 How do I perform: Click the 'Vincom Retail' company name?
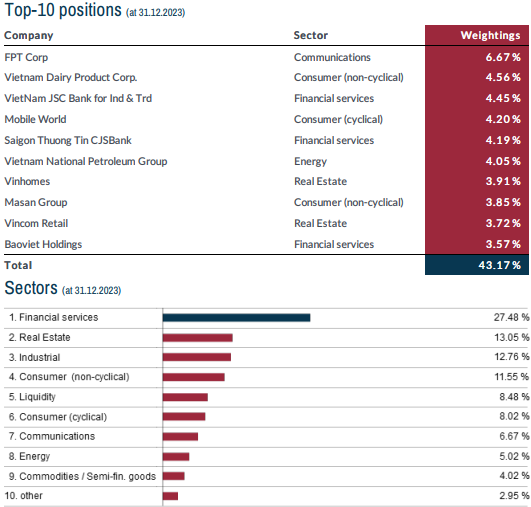click(36, 223)
